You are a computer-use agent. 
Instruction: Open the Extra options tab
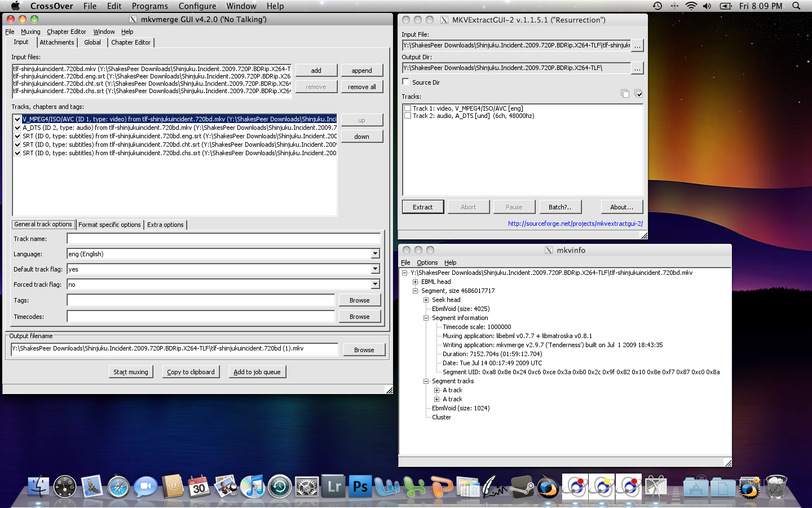coord(165,225)
